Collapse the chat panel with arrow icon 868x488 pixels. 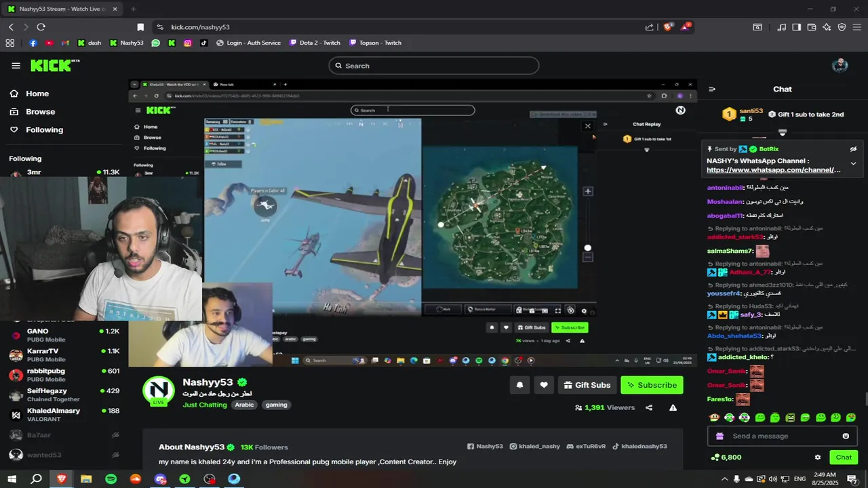click(x=712, y=89)
